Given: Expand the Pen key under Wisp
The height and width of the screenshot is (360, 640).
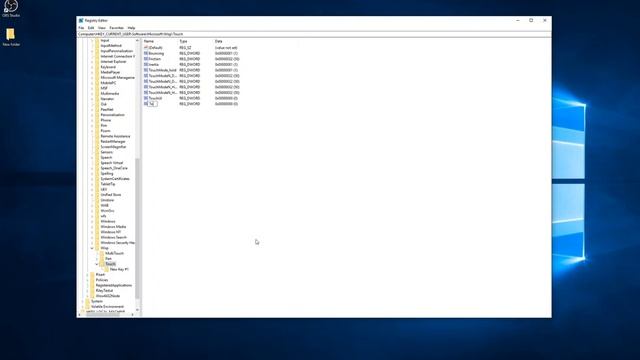Looking at the screenshot, I should coord(97,258).
